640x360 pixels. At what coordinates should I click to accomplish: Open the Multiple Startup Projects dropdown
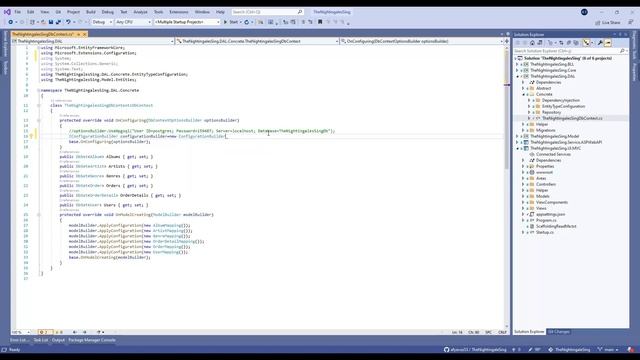click(x=187, y=22)
